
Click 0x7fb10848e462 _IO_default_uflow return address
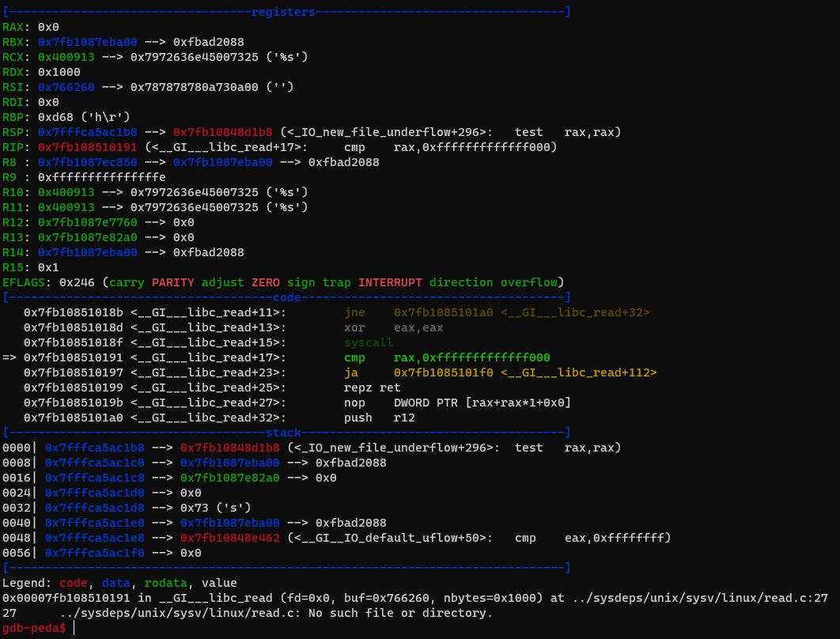pos(230,537)
